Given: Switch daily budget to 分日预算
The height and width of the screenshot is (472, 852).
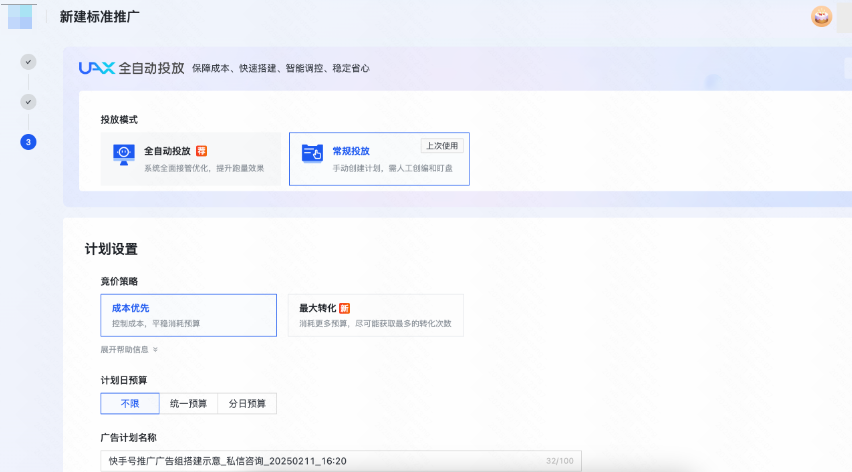Looking at the screenshot, I should (x=247, y=404).
